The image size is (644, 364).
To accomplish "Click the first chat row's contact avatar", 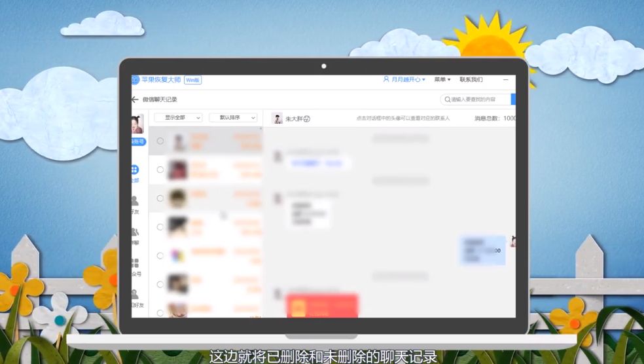I will pyautogui.click(x=179, y=142).
